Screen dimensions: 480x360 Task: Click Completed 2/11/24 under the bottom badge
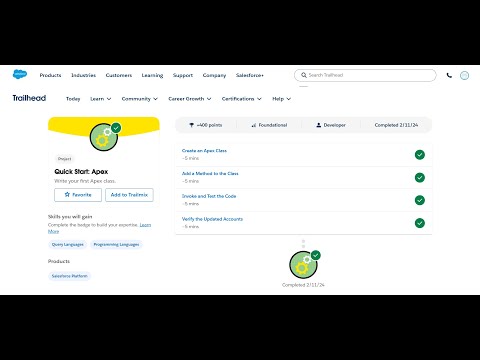(303, 285)
